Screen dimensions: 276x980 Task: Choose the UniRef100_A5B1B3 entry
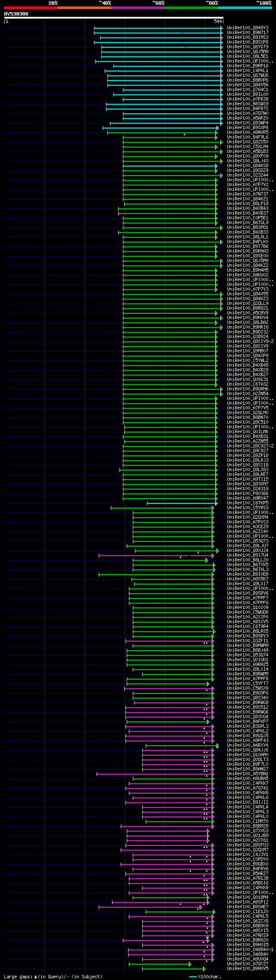pos(248,151)
